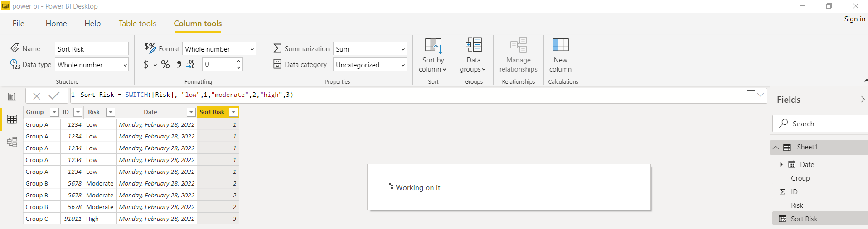Open the Summarization dropdown
Viewport: 868px width, 229px height.
(370, 49)
